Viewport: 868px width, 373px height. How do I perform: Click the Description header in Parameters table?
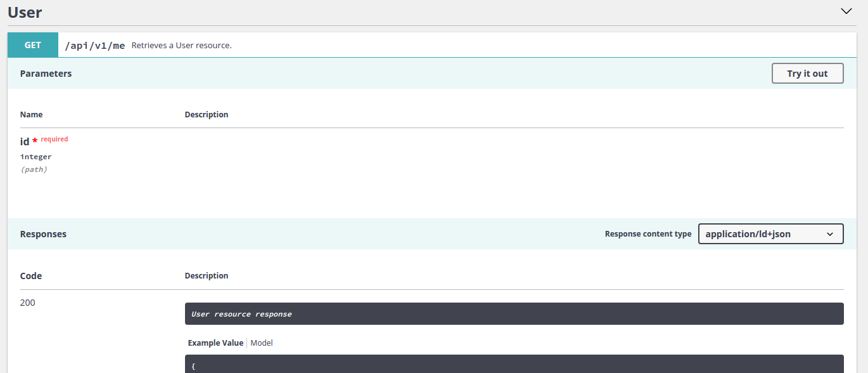(x=207, y=115)
